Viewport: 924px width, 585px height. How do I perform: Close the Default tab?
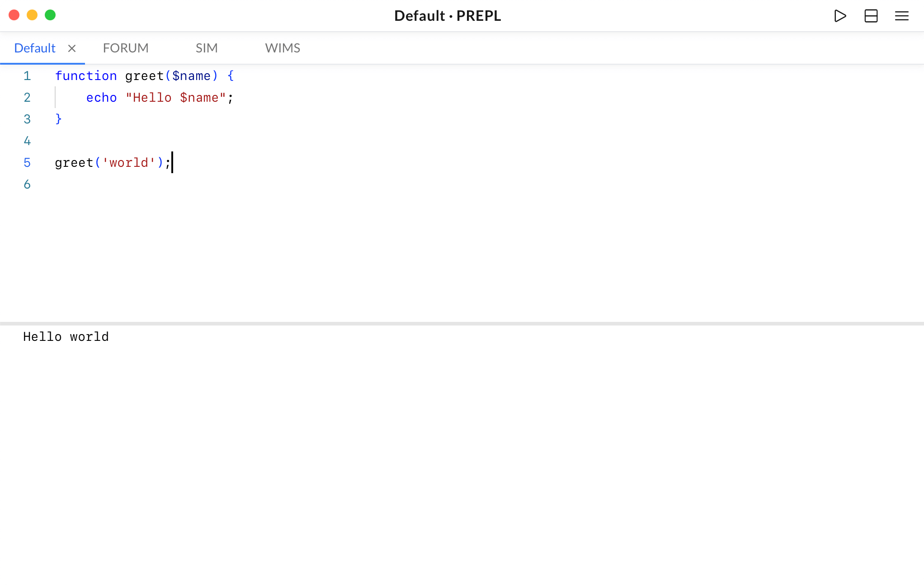(72, 48)
